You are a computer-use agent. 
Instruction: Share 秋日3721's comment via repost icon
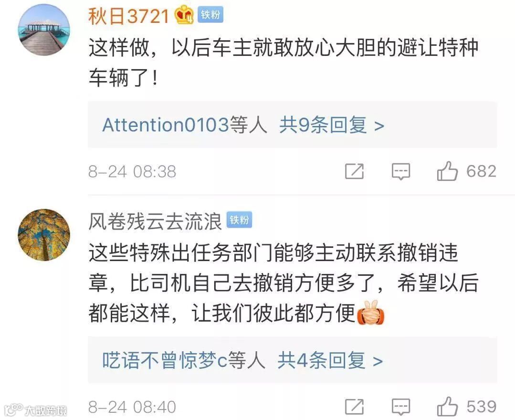355,171
